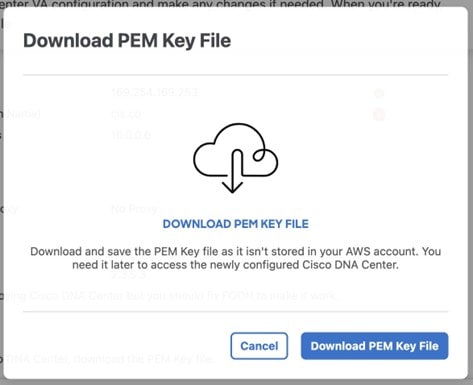The image size is (473, 385).
Task: Click the line mentioning newly configured Cisco DNA Center
Action: point(236,265)
